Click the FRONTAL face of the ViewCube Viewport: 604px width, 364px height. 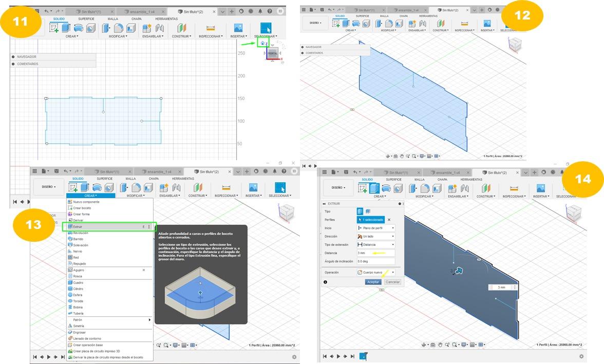point(272,53)
